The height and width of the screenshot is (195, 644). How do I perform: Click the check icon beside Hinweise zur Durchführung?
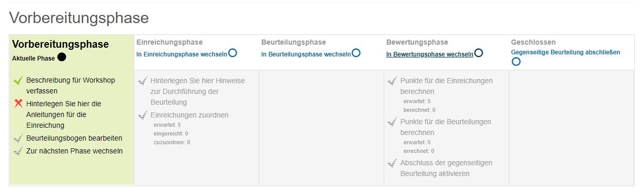point(143,81)
